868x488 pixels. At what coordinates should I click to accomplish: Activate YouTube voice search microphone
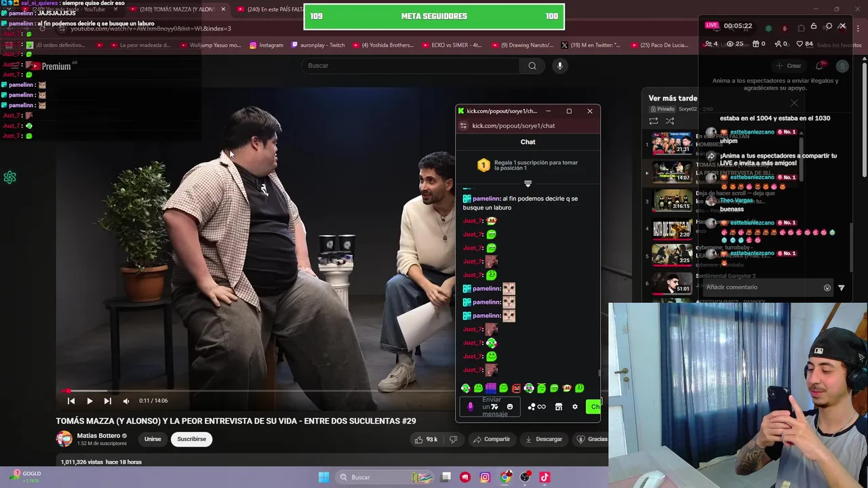[559, 66]
